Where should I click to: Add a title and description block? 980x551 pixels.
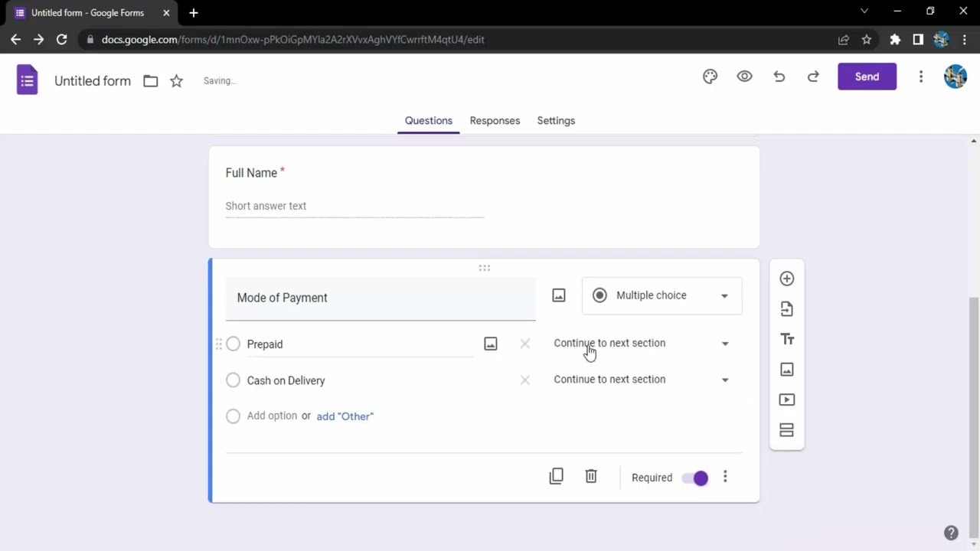pos(786,339)
